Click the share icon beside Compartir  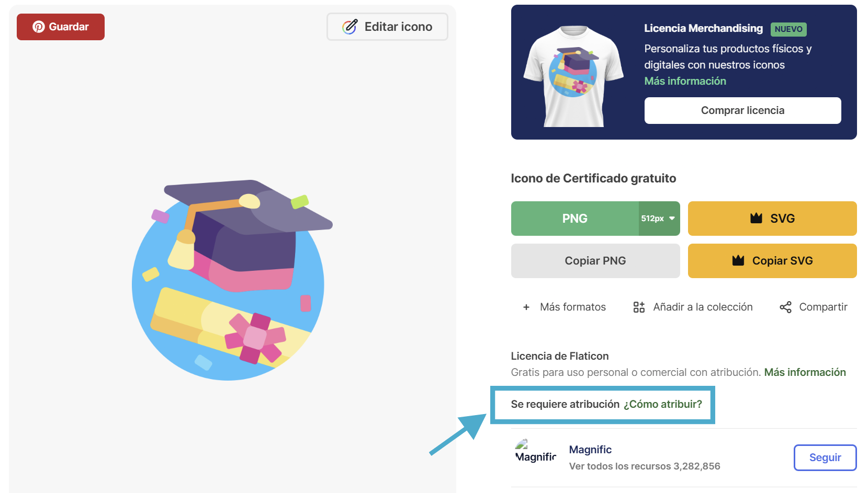coord(785,307)
